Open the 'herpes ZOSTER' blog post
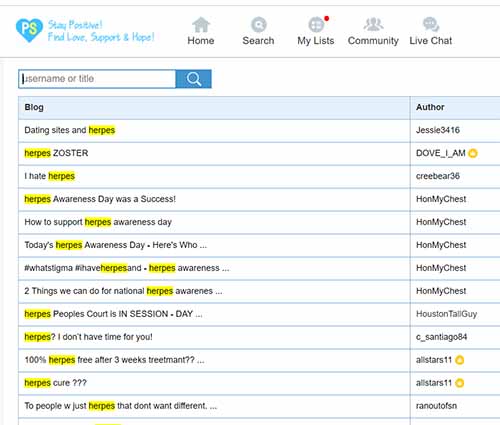The image size is (500, 425). pyautogui.click(x=56, y=153)
